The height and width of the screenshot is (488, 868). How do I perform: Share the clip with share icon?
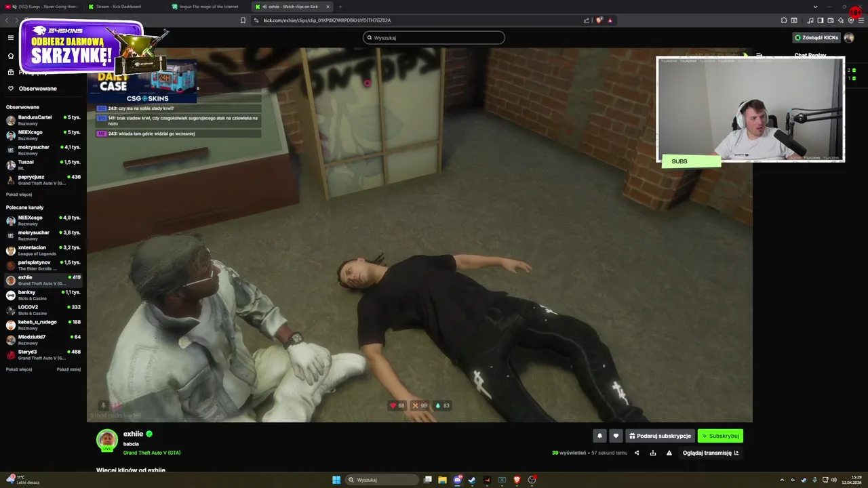pos(636,453)
